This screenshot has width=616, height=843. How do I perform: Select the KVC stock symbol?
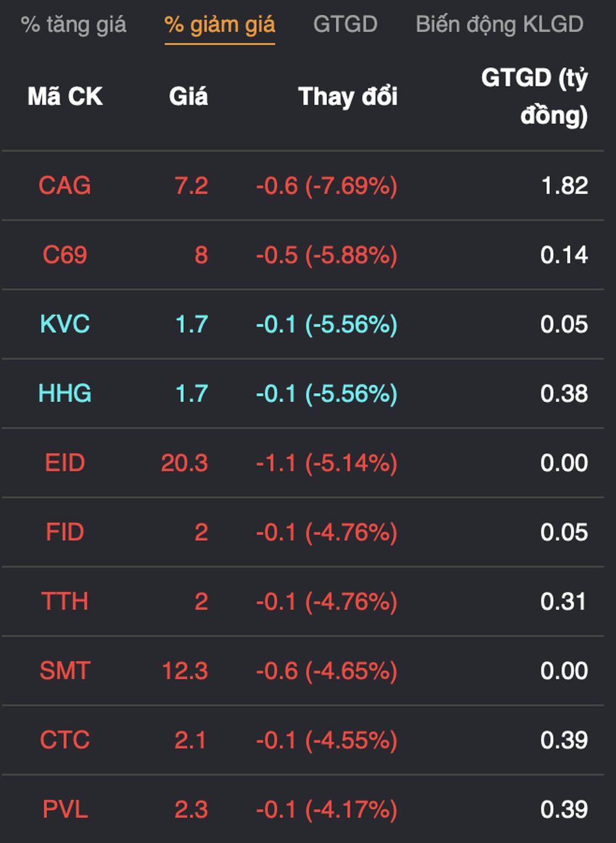click(65, 325)
